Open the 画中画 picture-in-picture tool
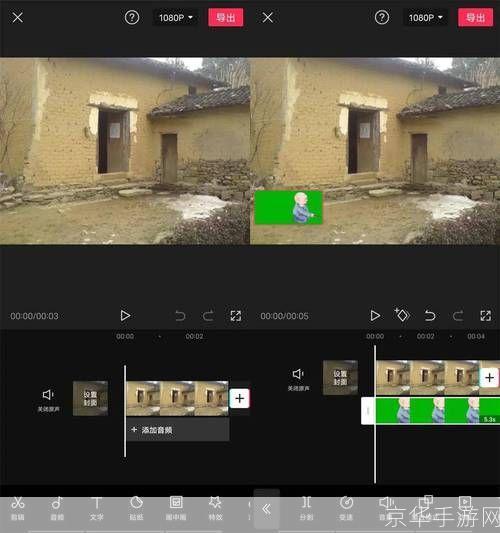This screenshot has height=533, width=500. pos(176,508)
